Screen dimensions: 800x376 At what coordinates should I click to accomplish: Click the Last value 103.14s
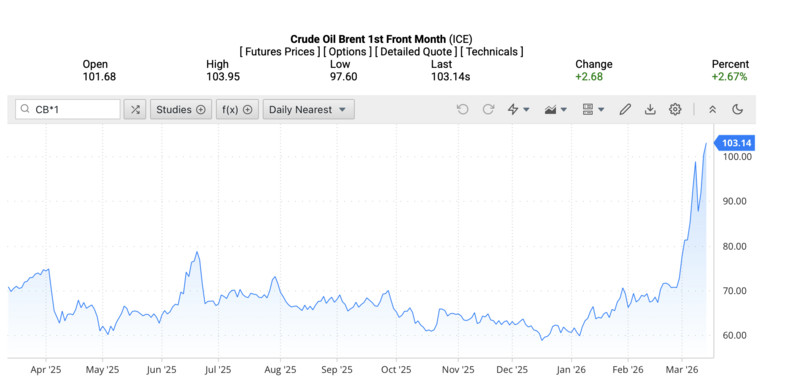tap(452, 77)
